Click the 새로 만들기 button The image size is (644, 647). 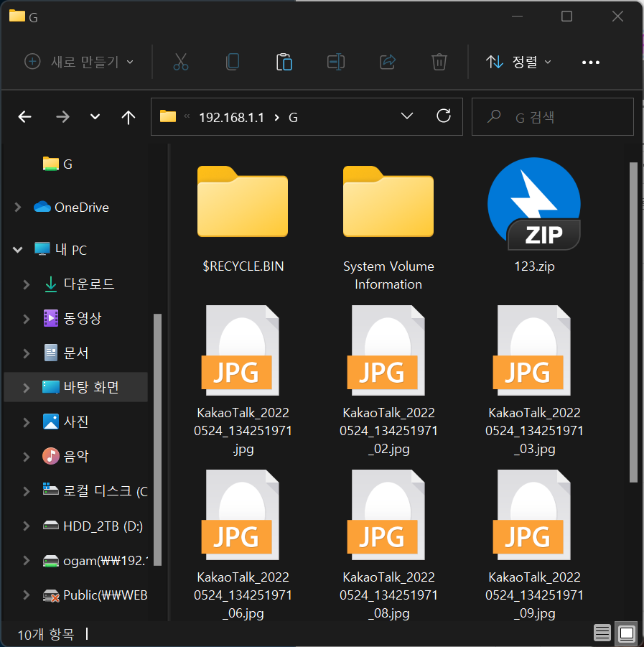point(79,62)
